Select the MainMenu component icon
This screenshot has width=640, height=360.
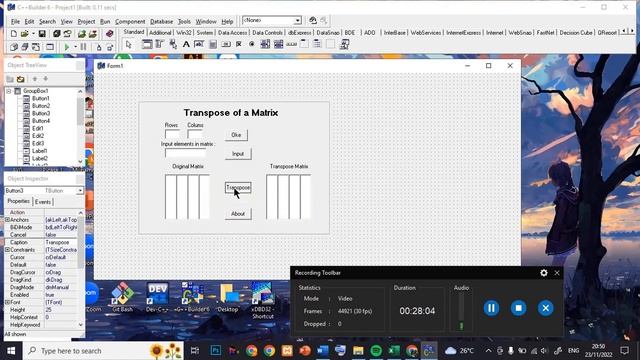160,44
